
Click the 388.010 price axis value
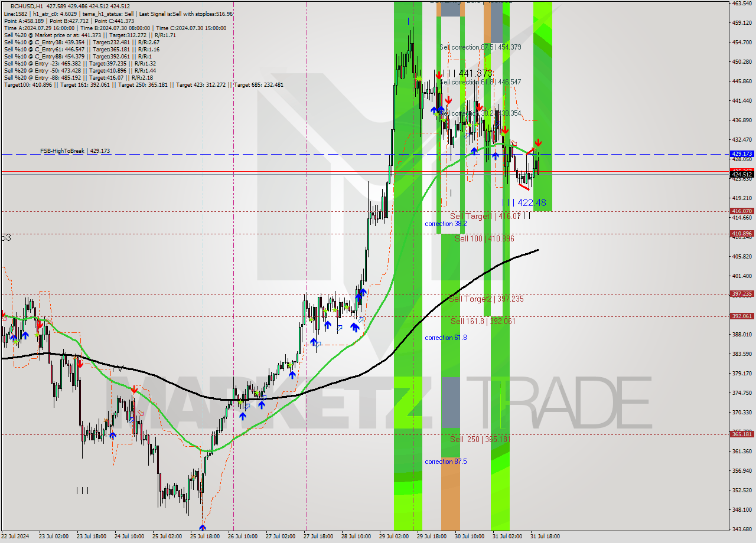[x=742, y=334]
